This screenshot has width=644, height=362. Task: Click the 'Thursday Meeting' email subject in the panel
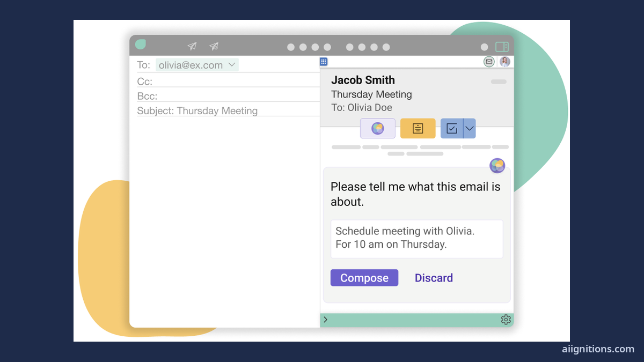[x=371, y=94]
